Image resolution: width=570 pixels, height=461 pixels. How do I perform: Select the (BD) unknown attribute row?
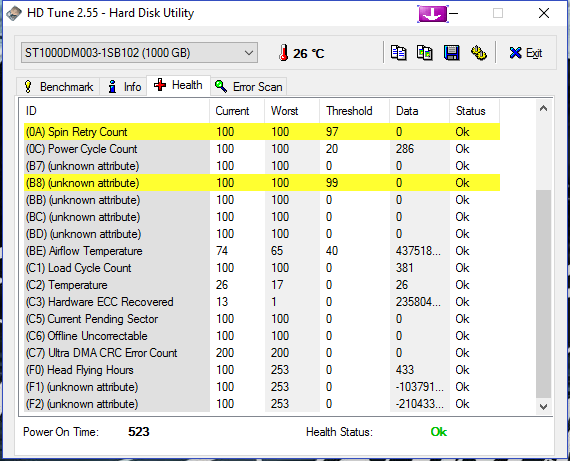coord(262,234)
